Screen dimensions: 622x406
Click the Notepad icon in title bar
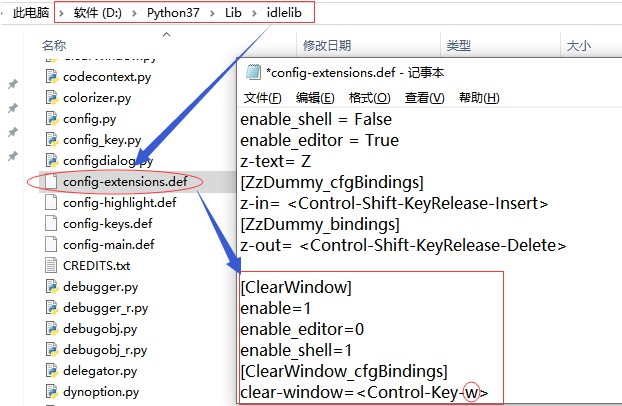tap(253, 73)
